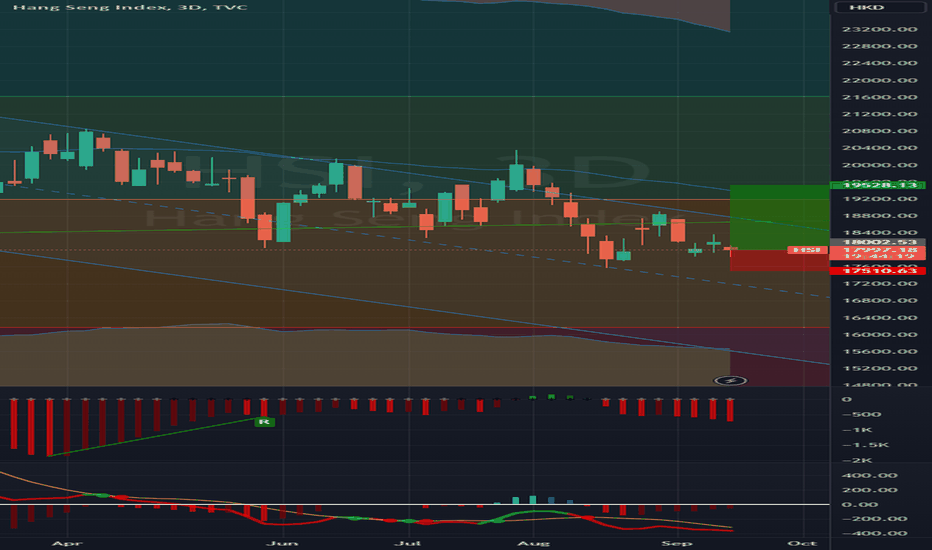
Task: Select the green 19528.13 target price label
Action: [x=878, y=185]
